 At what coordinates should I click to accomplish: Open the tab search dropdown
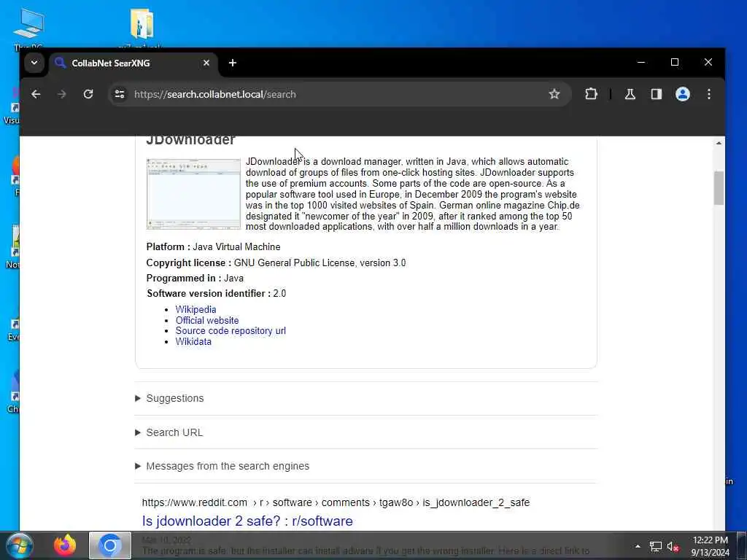click(34, 63)
